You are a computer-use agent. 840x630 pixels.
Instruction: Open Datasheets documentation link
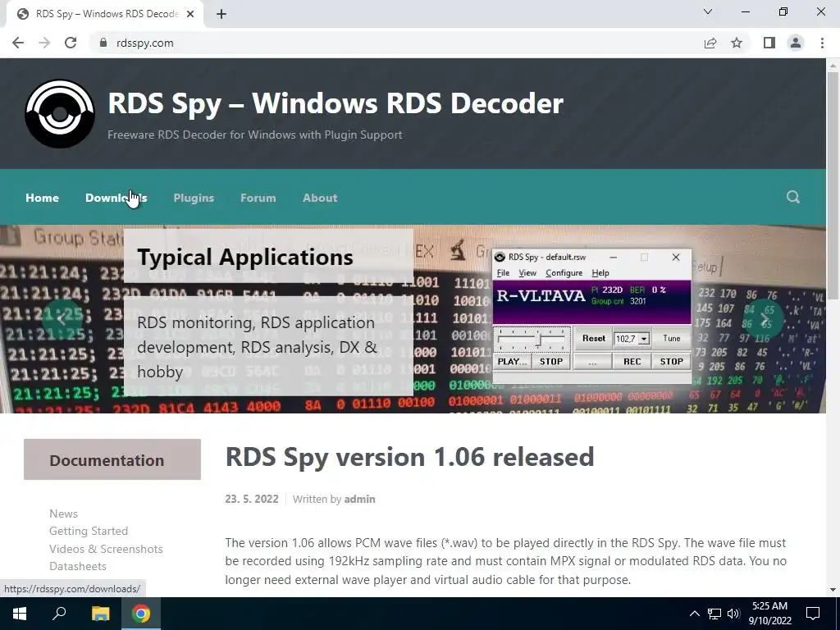click(x=78, y=566)
